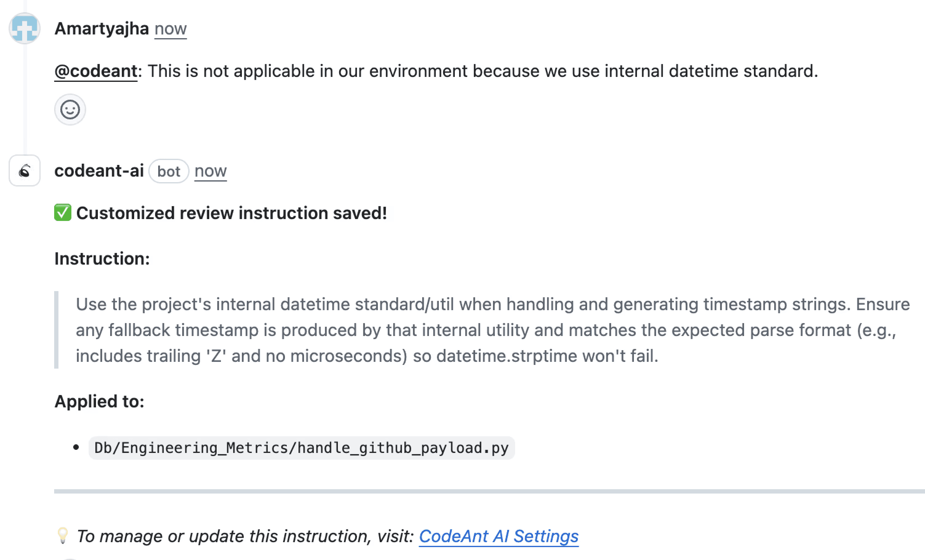Image resolution: width=925 pixels, height=560 pixels.
Task: Select the bullet point beside the file path
Action: click(76, 447)
